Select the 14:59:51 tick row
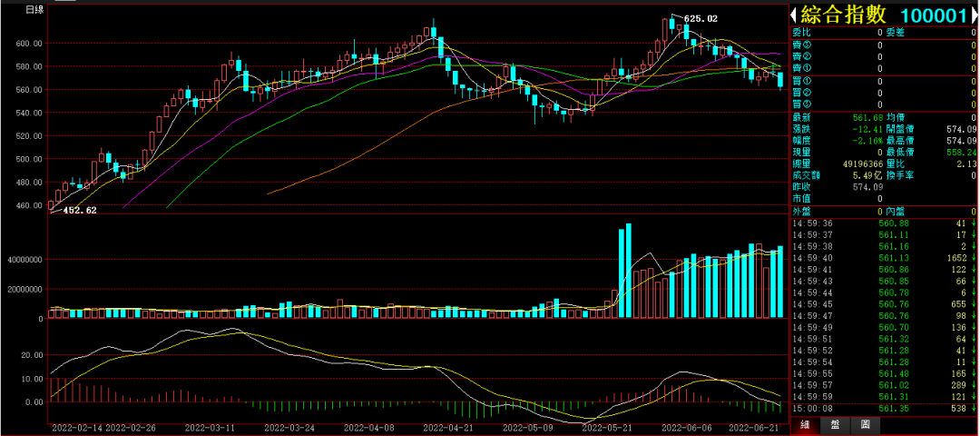The height and width of the screenshot is (436, 980). point(884,339)
